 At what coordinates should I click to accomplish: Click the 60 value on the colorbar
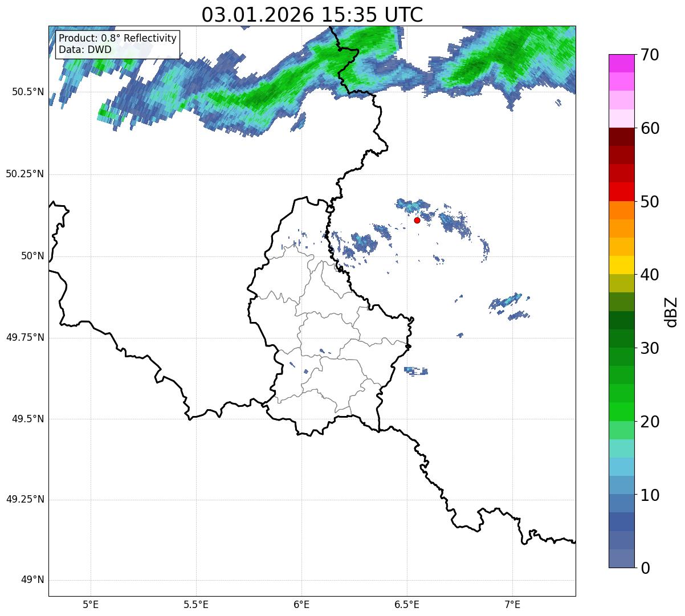tap(650, 128)
